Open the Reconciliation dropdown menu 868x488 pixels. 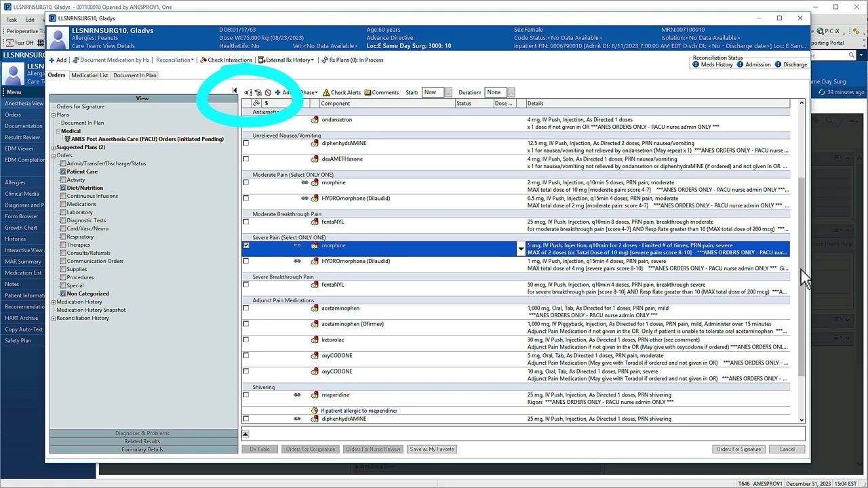[x=175, y=60]
